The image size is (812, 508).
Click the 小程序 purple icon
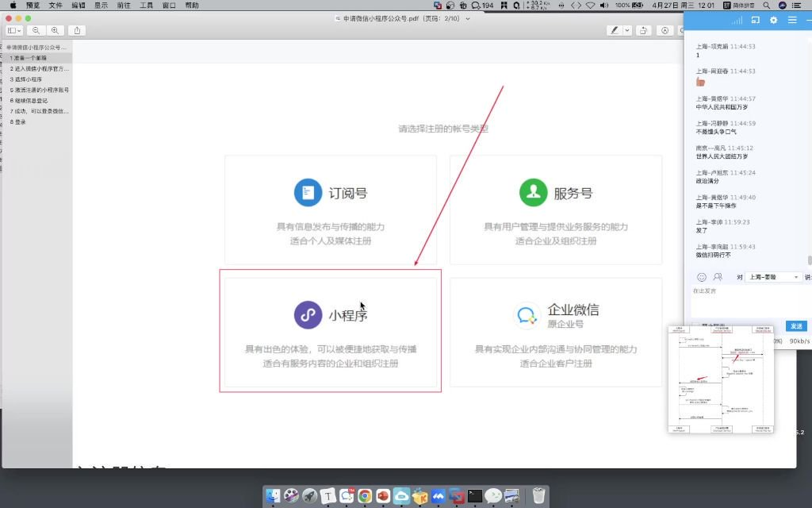(x=308, y=314)
